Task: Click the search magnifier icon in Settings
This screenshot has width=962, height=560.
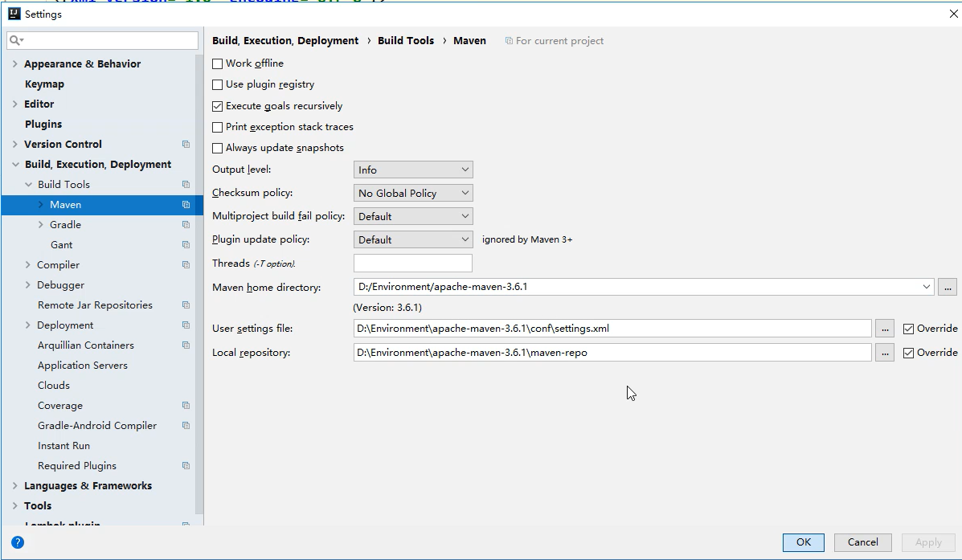Action: (x=16, y=40)
